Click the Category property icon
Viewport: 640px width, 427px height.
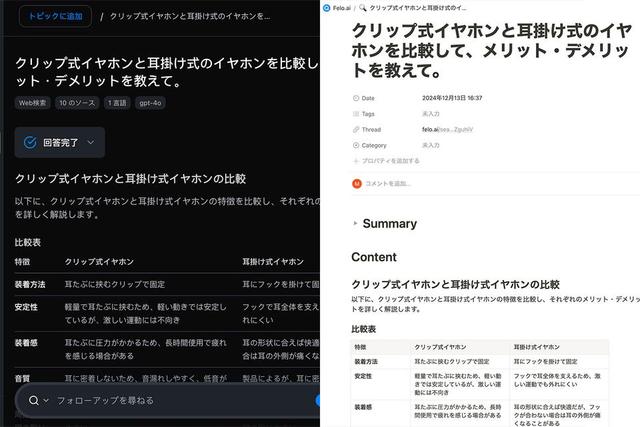click(355, 145)
